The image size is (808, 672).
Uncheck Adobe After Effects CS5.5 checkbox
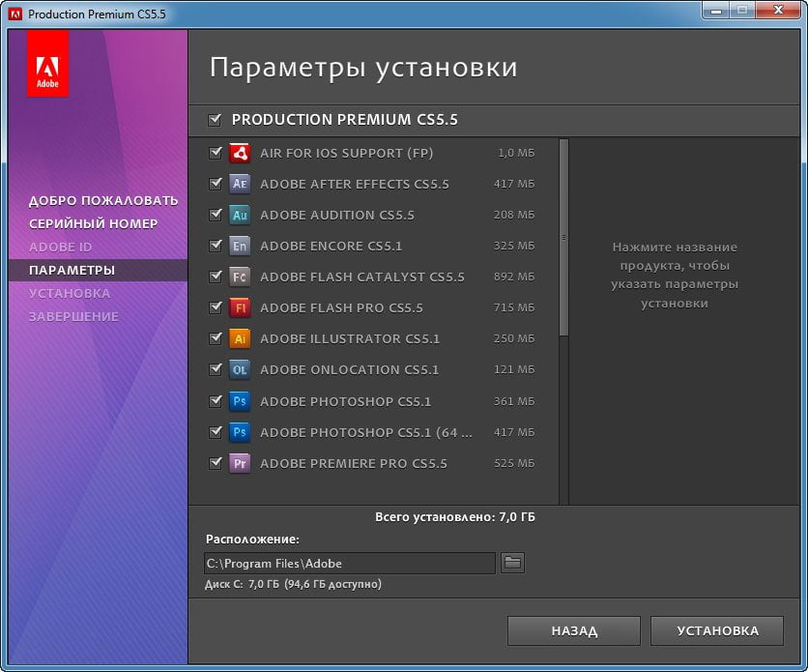(216, 184)
